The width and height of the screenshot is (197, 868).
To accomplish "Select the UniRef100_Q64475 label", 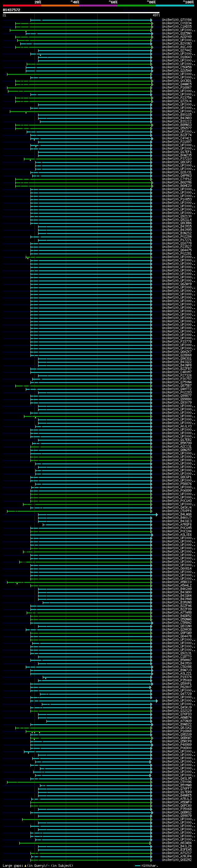I will point(177,250).
